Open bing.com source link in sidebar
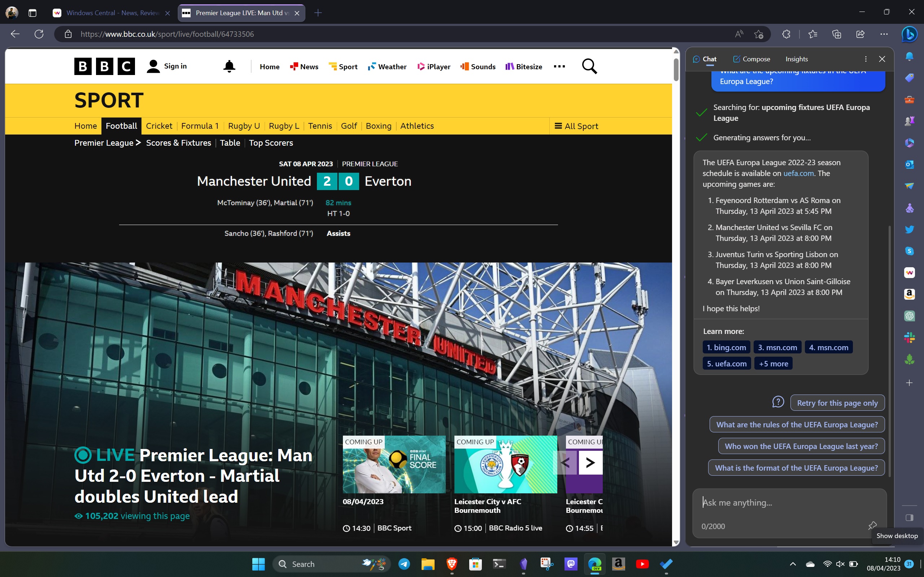 (727, 347)
